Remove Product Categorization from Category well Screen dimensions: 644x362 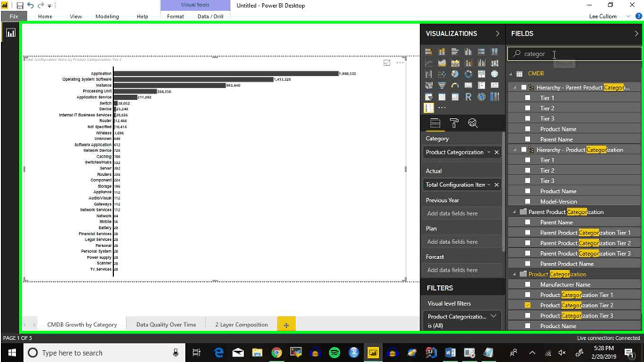point(497,152)
